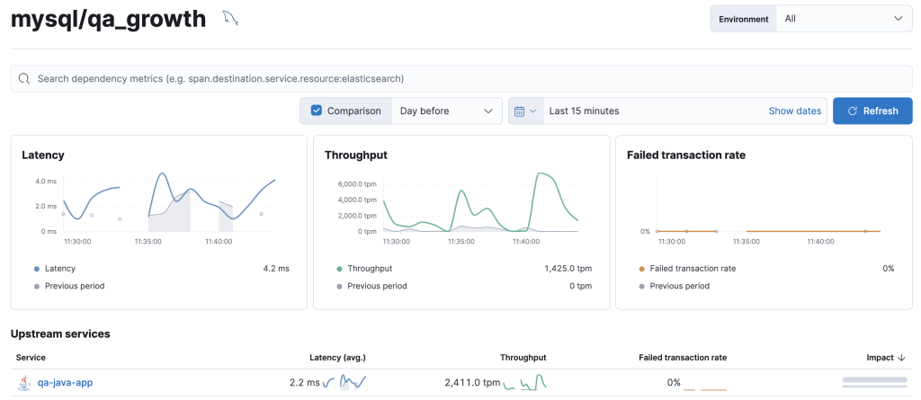Click qa-java-app failed rate sparkline
The image size is (921, 400).
pos(705,388)
